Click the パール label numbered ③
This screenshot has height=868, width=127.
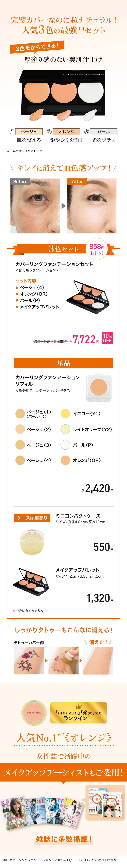coord(104,132)
